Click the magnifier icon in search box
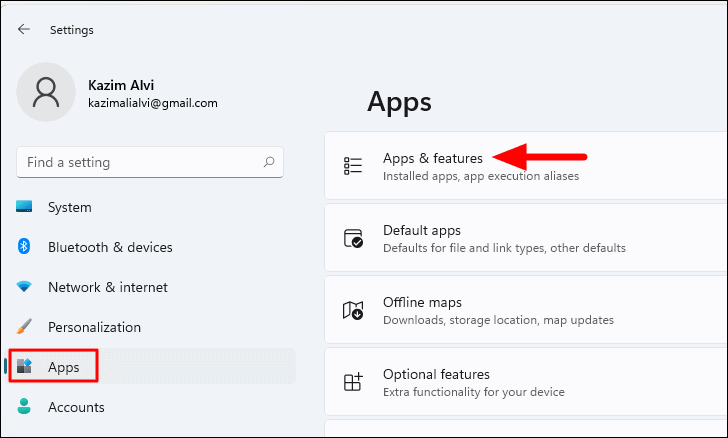The height and width of the screenshot is (438, 728). (x=269, y=162)
